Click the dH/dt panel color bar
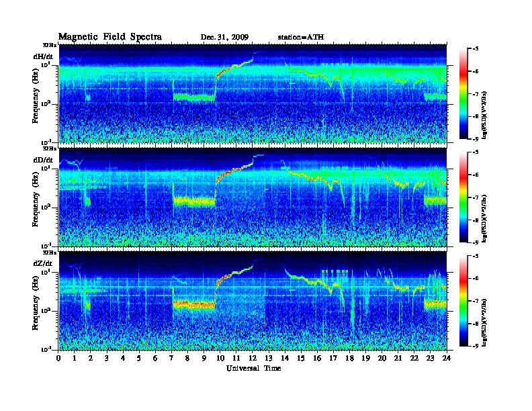 tap(463, 94)
